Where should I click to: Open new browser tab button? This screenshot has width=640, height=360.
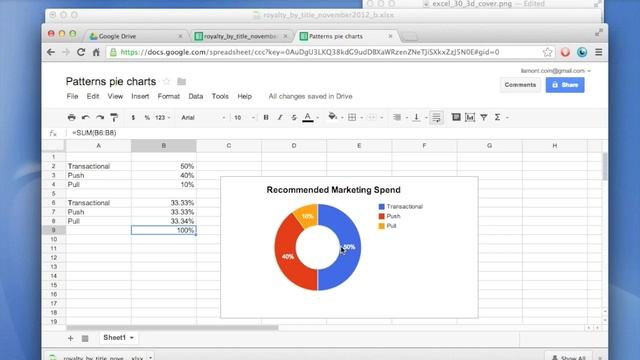(x=410, y=37)
